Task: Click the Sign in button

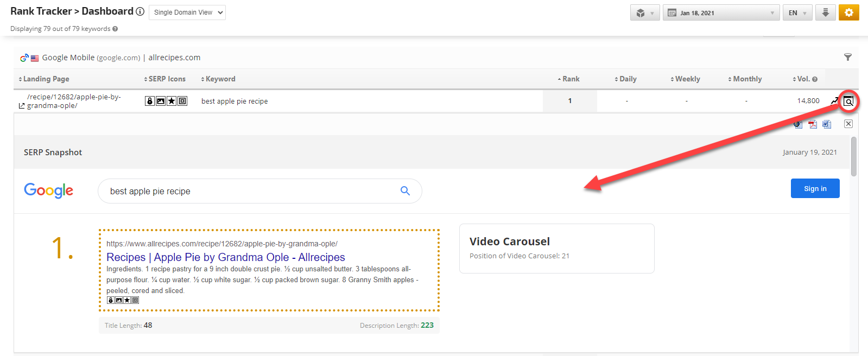Action: 815,188
